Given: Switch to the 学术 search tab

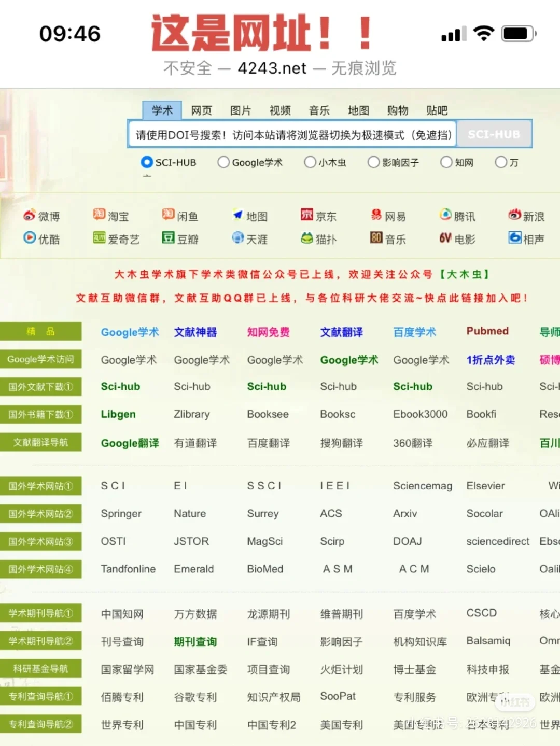Looking at the screenshot, I should click(x=162, y=110).
